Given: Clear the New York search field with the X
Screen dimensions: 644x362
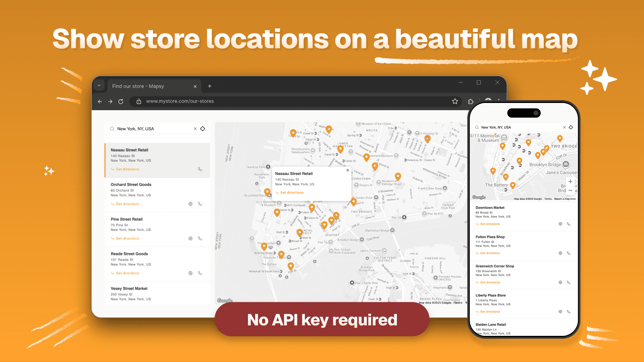Looking at the screenshot, I should (195, 128).
